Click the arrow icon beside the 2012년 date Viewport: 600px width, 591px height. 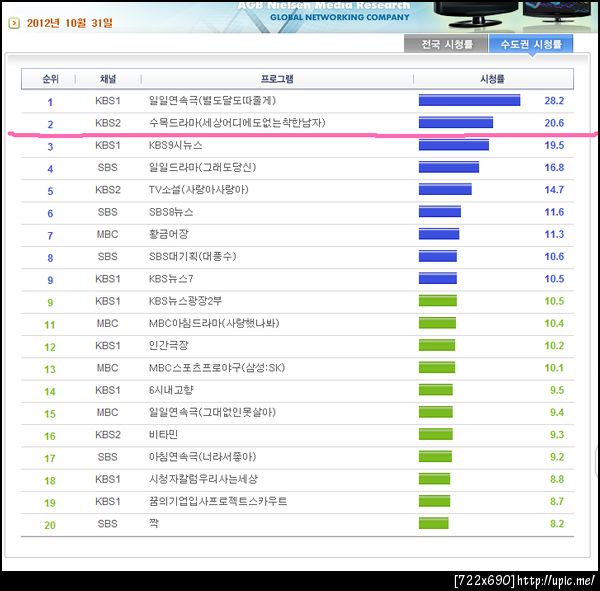click(x=14, y=23)
